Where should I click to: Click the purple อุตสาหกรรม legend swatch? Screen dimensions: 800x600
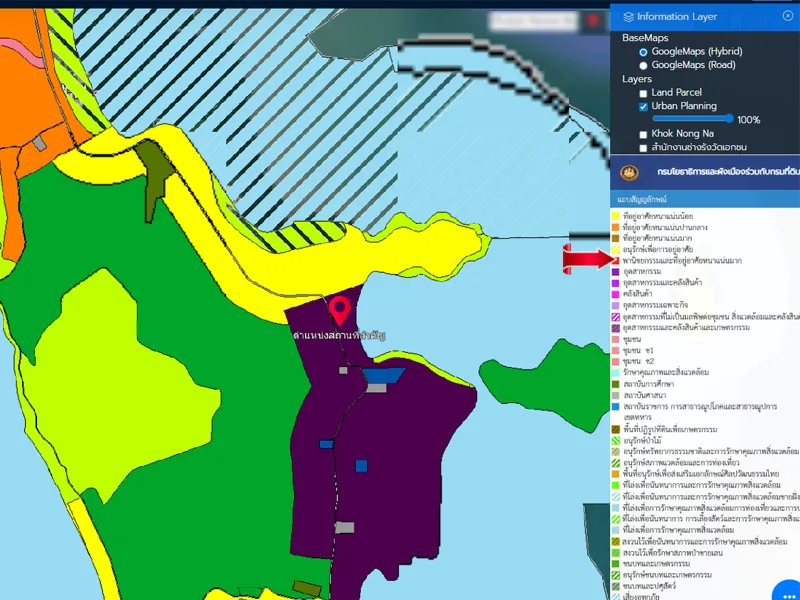616,272
